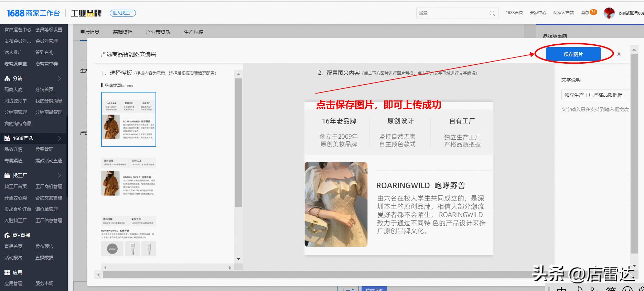Open 工厂商机管理 in sidebar

click(49, 186)
